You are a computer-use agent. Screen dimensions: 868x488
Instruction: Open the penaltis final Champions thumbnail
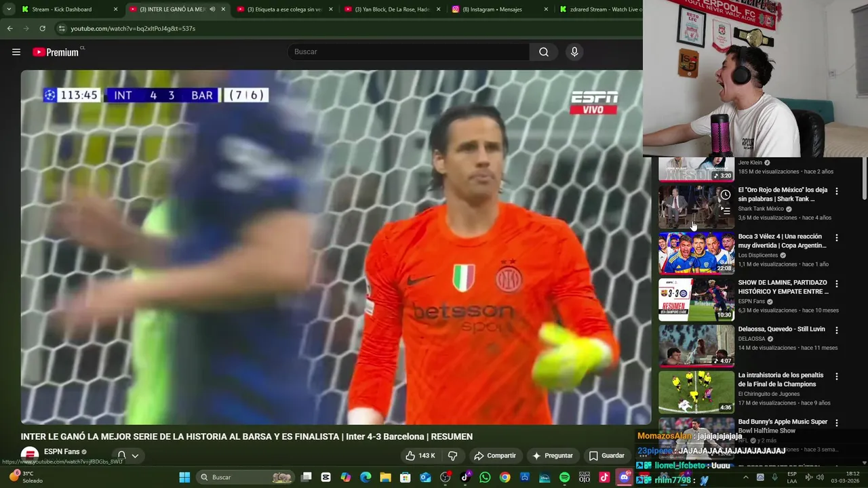[x=696, y=392]
